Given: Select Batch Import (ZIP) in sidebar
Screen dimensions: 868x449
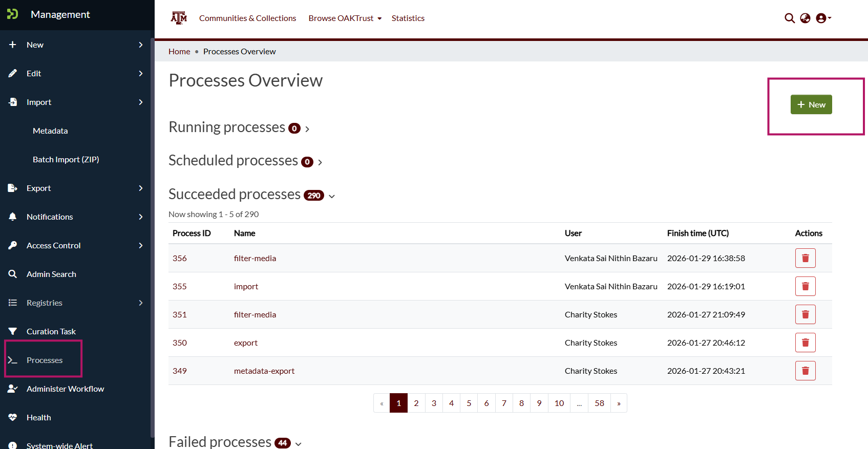Looking at the screenshot, I should (x=66, y=160).
